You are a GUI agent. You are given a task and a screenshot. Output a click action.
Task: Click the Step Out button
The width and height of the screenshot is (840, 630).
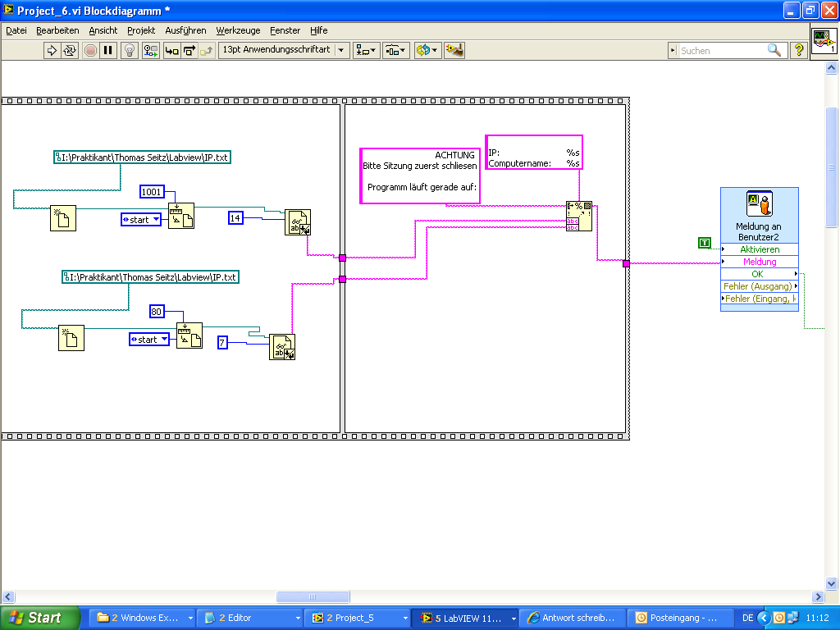coord(207,50)
